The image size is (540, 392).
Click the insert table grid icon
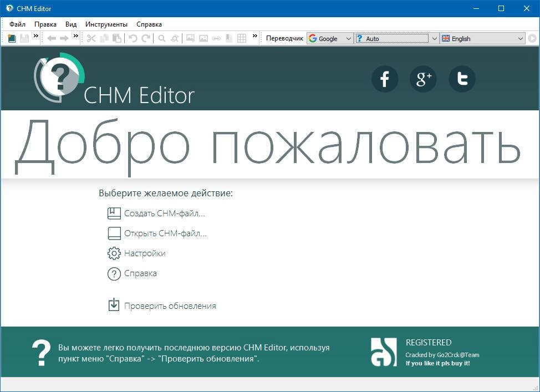click(x=242, y=38)
